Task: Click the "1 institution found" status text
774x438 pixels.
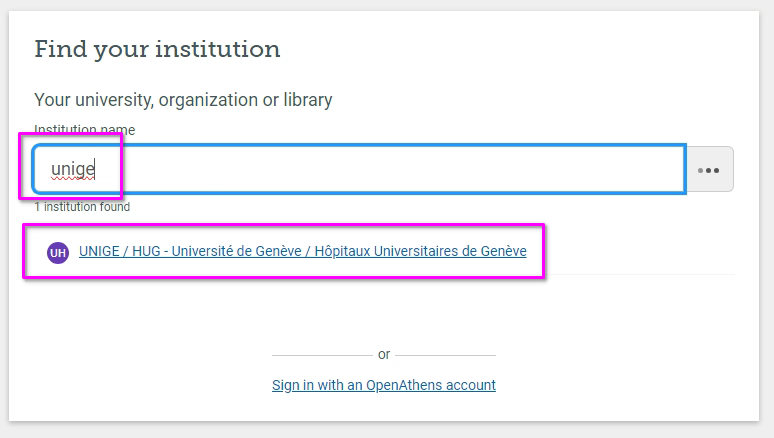Action: point(82,207)
